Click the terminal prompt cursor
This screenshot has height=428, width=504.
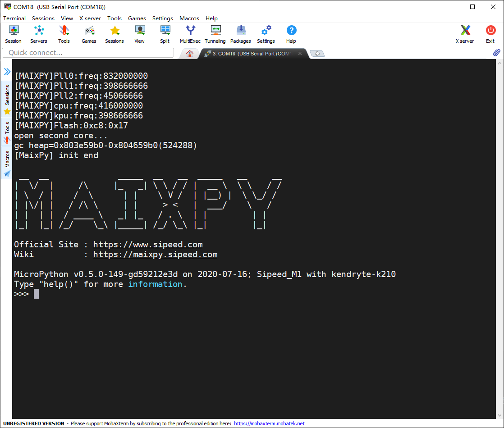coord(37,294)
